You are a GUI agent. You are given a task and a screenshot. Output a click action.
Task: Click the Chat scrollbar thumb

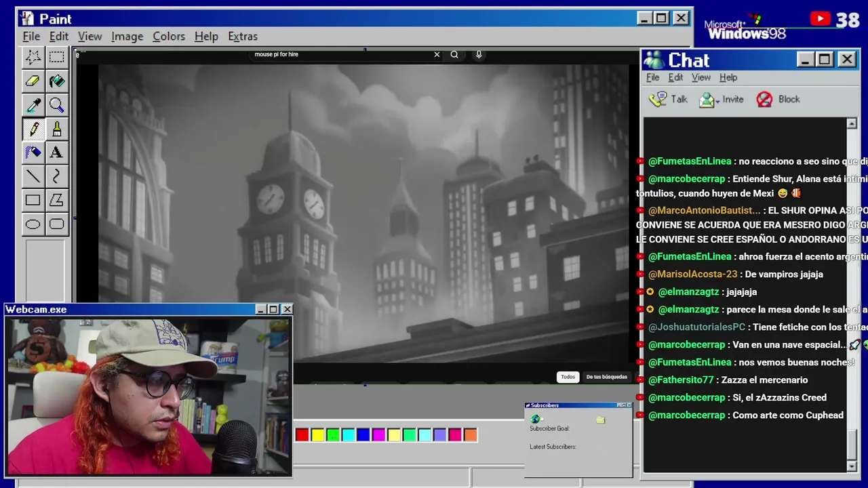click(852, 445)
